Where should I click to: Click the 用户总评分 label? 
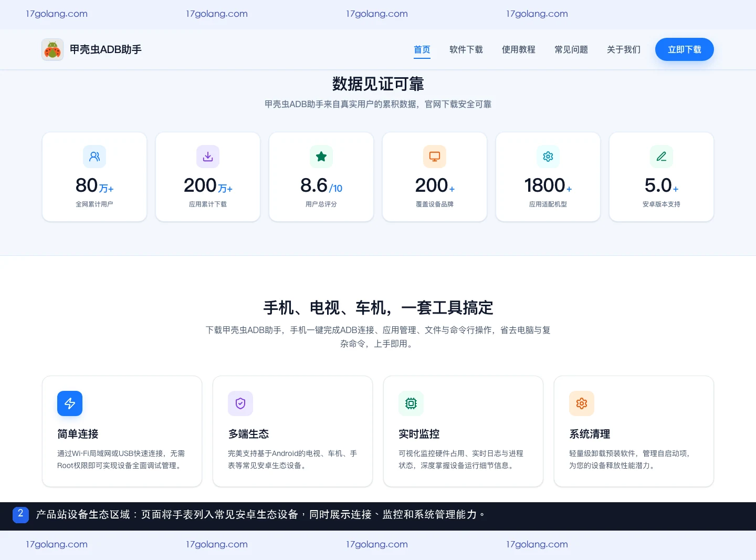pyautogui.click(x=321, y=204)
